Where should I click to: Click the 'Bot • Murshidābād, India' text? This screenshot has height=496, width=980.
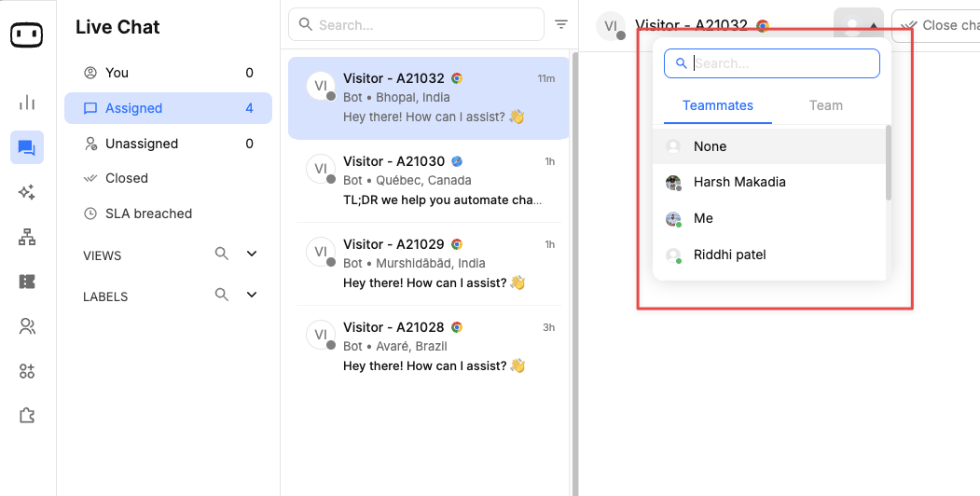tap(414, 264)
